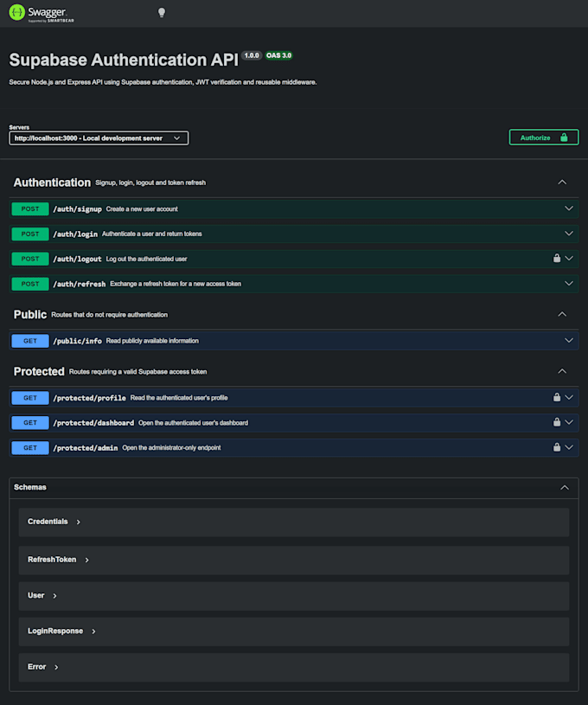Expand the POST /auth/login chevron

pos(569,234)
